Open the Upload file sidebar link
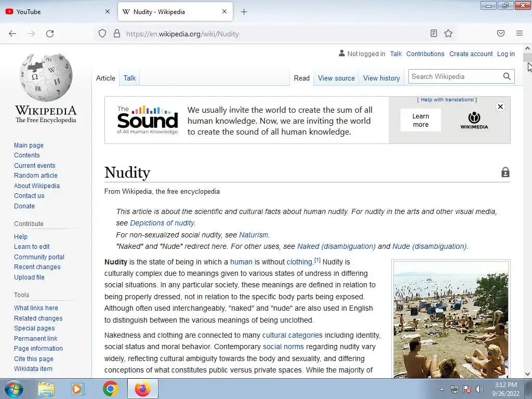The width and height of the screenshot is (532, 399). (29, 277)
